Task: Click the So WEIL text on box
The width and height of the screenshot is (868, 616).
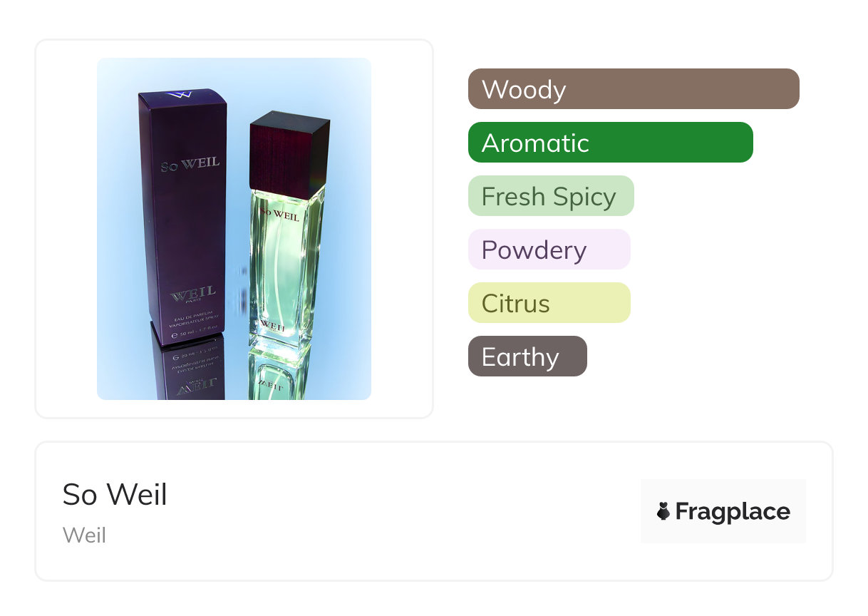Action: tap(190, 165)
